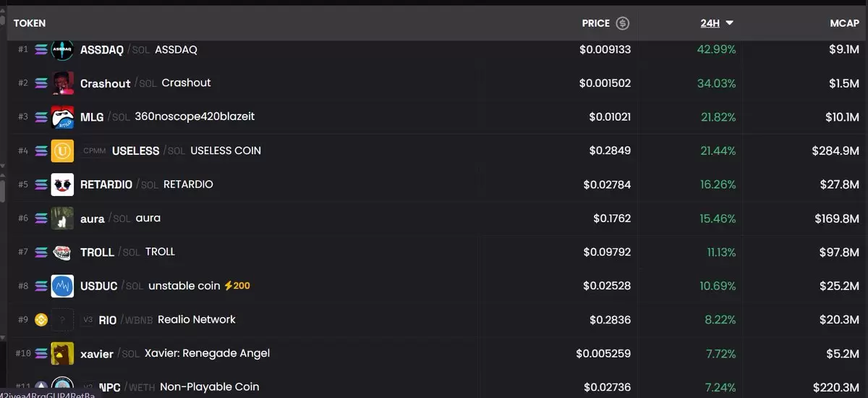Click the USELESS coin yellow logo

[62, 151]
